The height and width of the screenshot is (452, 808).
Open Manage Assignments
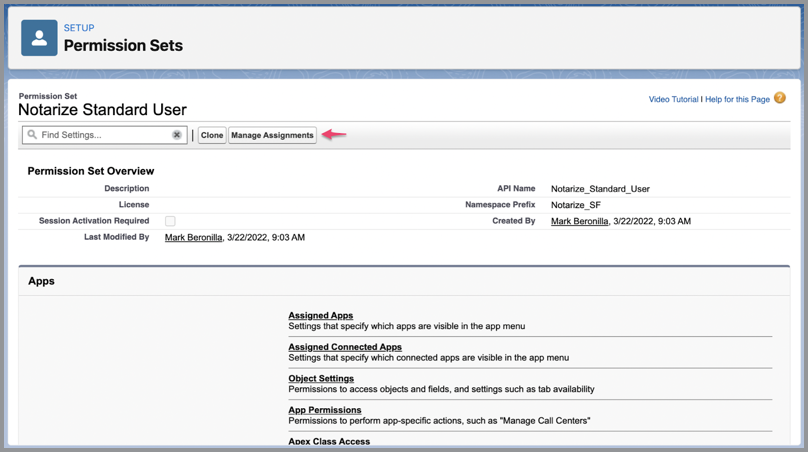click(272, 135)
